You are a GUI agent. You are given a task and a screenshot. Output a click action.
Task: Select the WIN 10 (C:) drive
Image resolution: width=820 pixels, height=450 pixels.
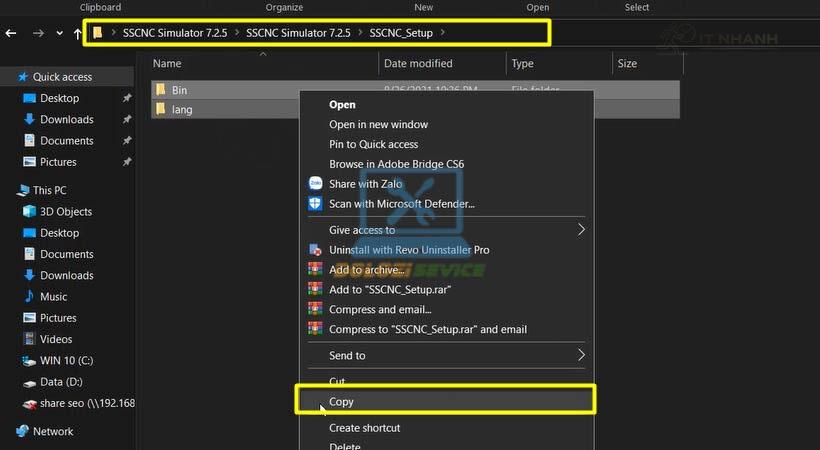coord(66,361)
